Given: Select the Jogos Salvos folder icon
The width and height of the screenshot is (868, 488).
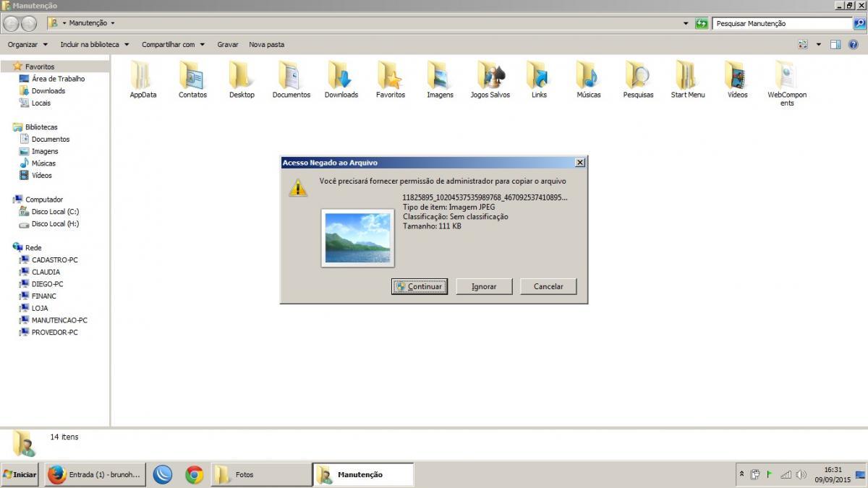Looking at the screenshot, I should pos(490,75).
